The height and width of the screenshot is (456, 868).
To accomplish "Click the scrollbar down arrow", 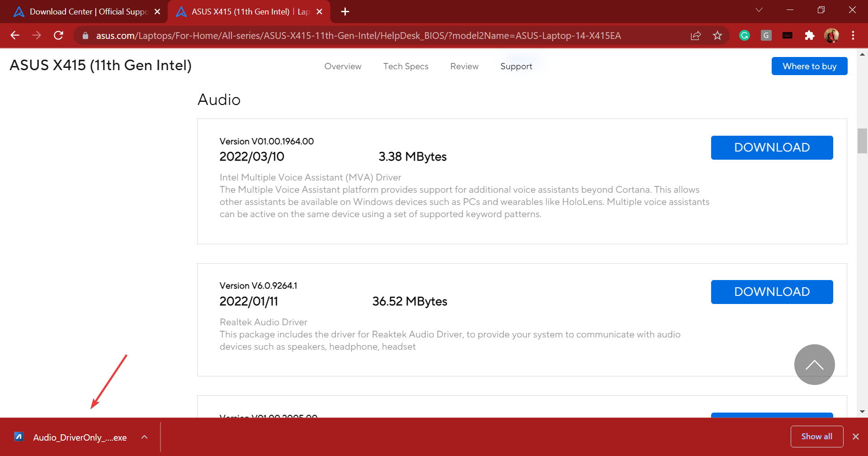I will point(862,412).
